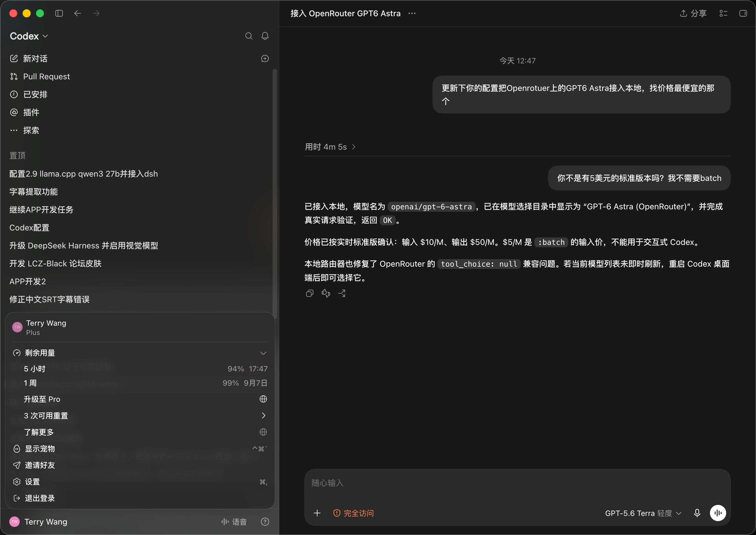The height and width of the screenshot is (535, 756).
Task: Open help question mark icon
Action: tap(265, 521)
